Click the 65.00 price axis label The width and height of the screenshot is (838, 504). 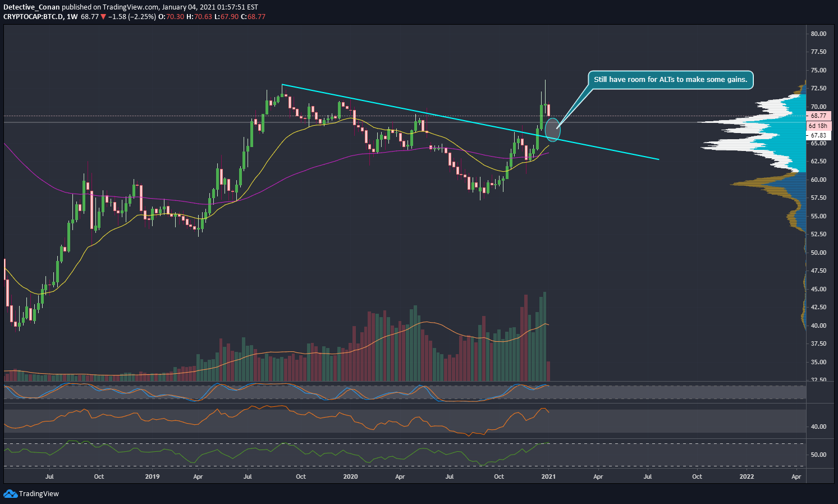point(818,143)
